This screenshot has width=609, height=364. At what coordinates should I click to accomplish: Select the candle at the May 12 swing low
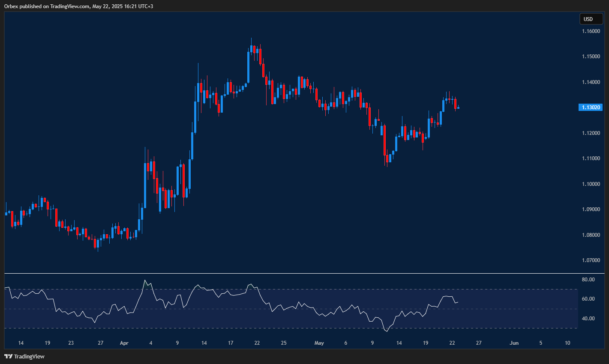click(x=387, y=158)
